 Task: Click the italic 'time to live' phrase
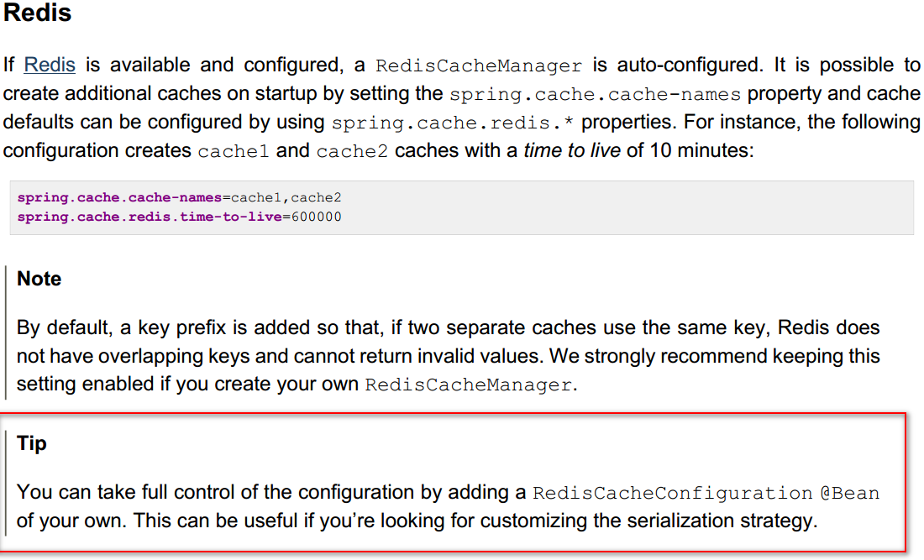point(571,152)
